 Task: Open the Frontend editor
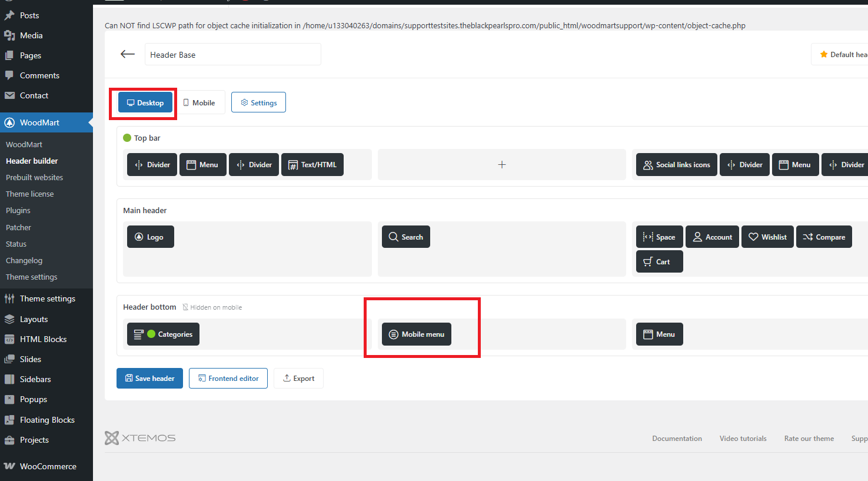228,378
